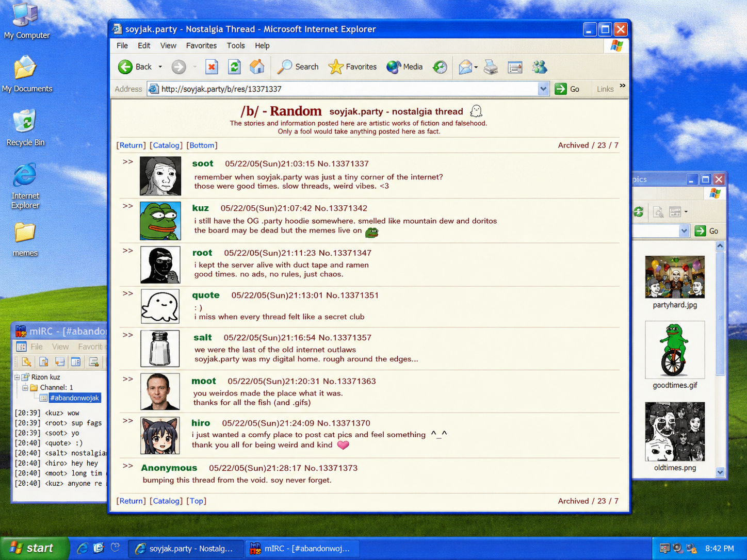Open the File menu in mIRC
747x560 pixels.
pos(37,347)
